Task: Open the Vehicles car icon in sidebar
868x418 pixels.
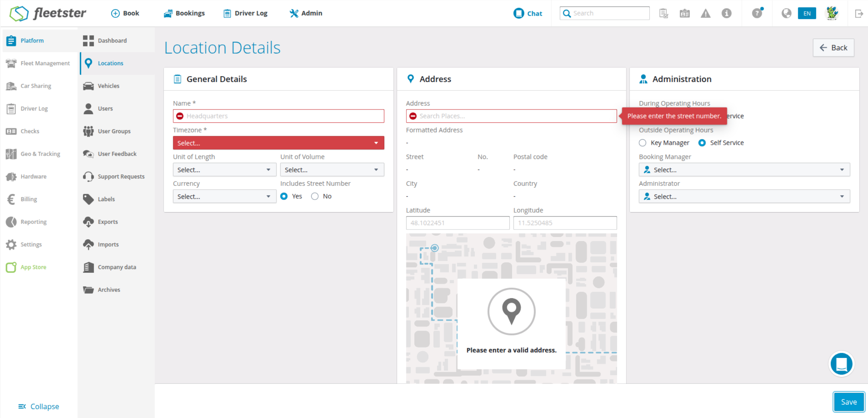Action: click(x=89, y=86)
